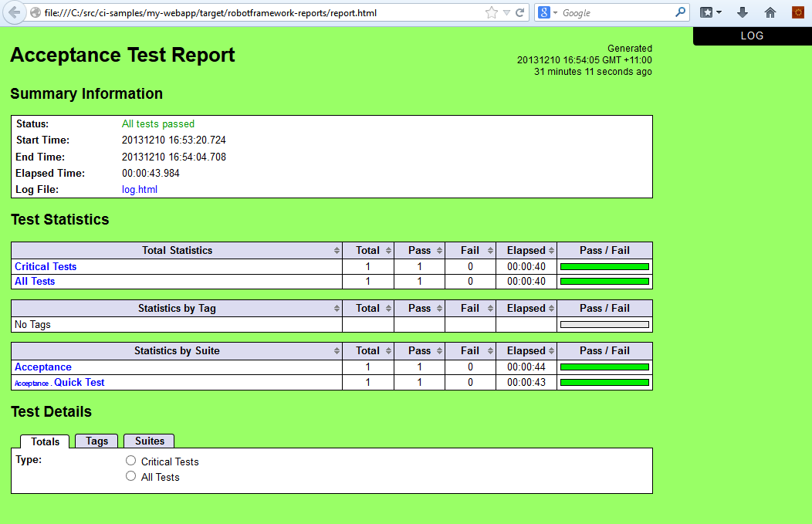The width and height of the screenshot is (812, 524).
Task: Open the log.html link
Action: (x=140, y=189)
